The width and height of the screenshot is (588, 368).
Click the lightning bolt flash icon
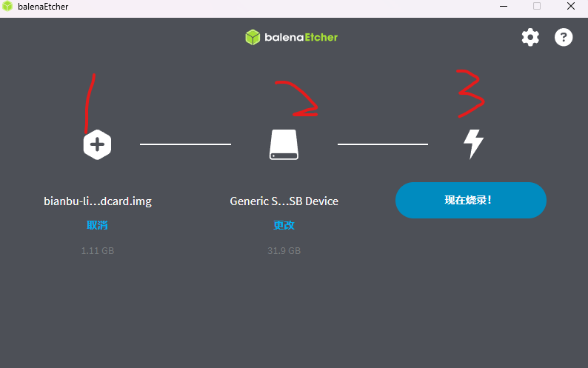[x=474, y=144]
